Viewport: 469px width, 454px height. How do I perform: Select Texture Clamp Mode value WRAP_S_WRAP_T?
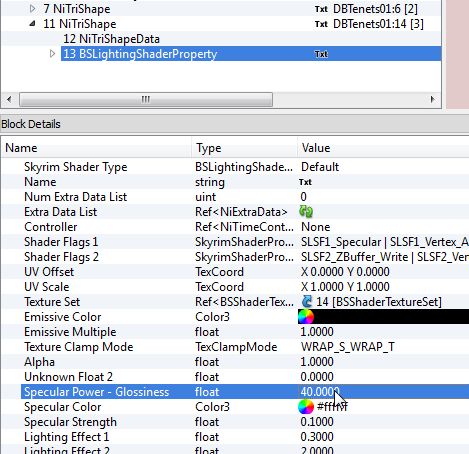(348, 347)
